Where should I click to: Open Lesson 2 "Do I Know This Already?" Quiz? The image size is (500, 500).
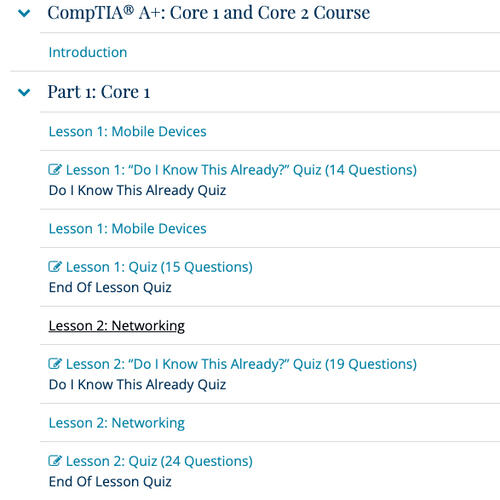(241, 364)
